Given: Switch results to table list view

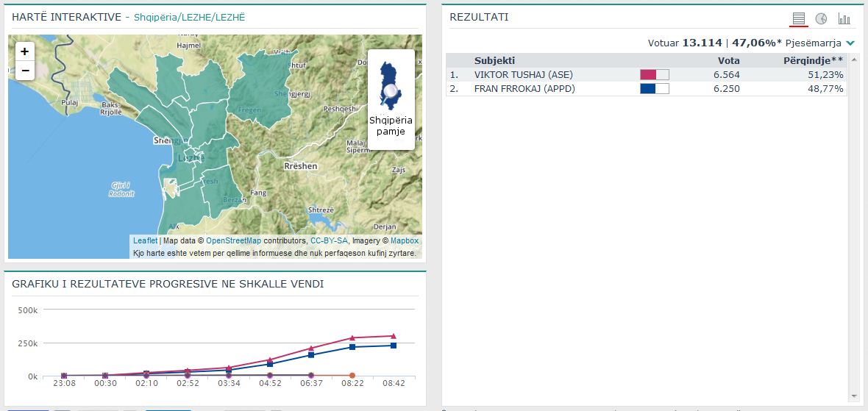Looking at the screenshot, I should (x=799, y=18).
